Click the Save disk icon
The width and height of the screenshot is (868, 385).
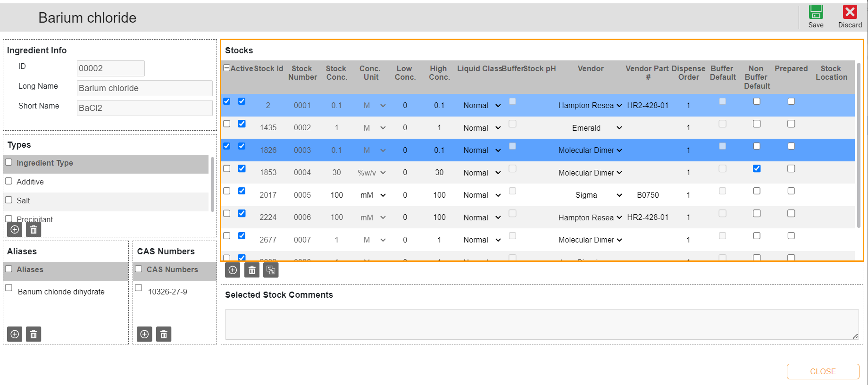click(816, 12)
